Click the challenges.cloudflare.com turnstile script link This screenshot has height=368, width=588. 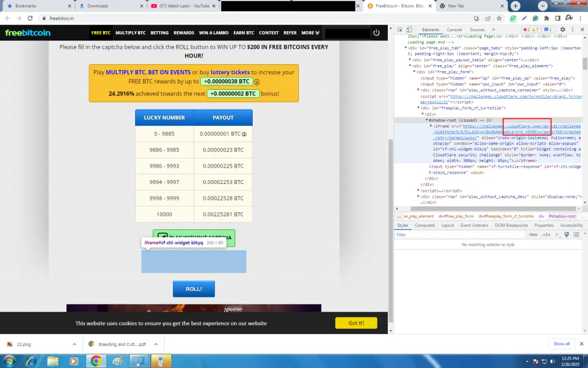pos(516,96)
